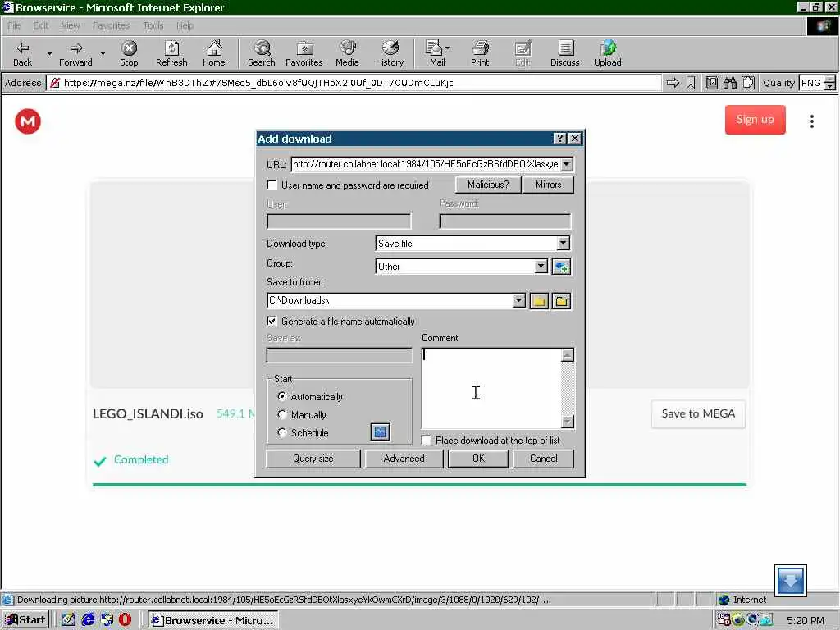The image size is (840, 630).
Task: Click the Start button on taskbar
Action: coord(25,620)
